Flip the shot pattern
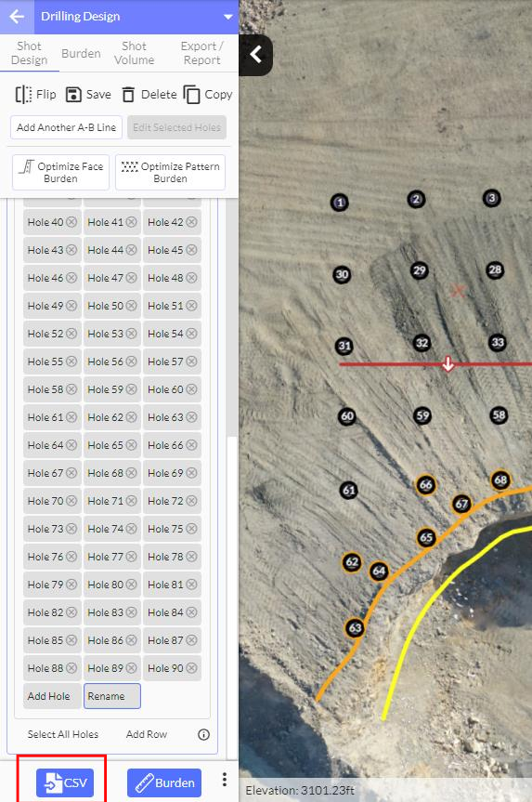Viewport: 532px width, 802px height. (x=35, y=95)
